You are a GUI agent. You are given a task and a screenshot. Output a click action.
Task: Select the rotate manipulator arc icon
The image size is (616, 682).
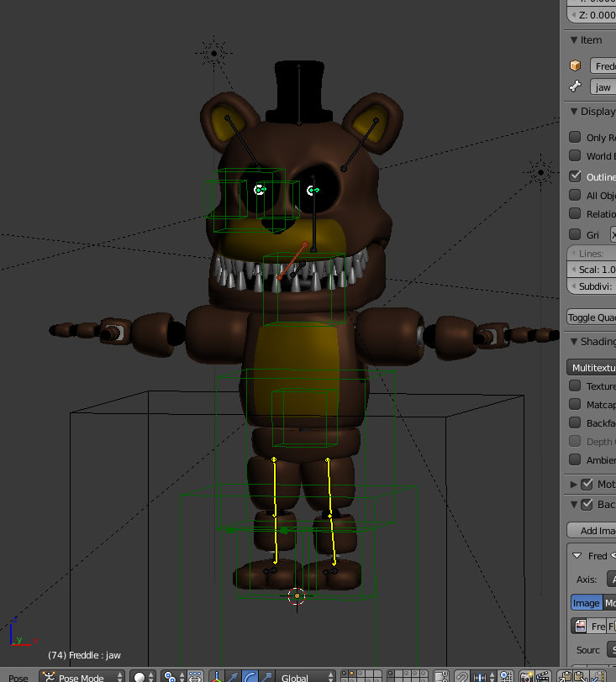pos(250,677)
